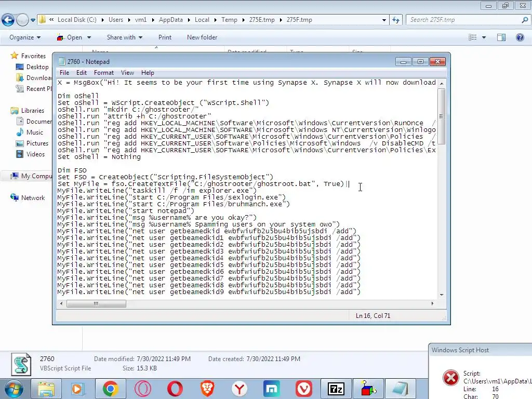Open the Share with dropdown
Viewport: 532px width, 399px height.
click(x=125, y=37)
